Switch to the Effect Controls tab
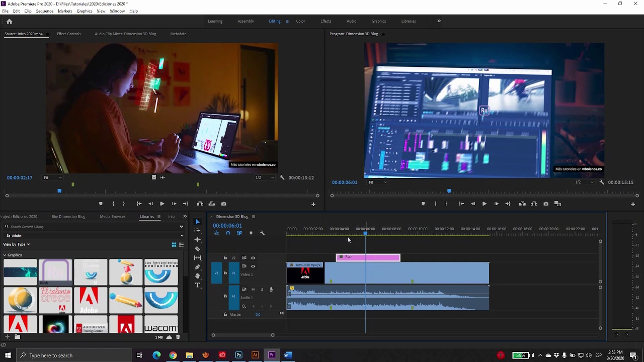The image size is (644, 362). (x=69, y=34)
